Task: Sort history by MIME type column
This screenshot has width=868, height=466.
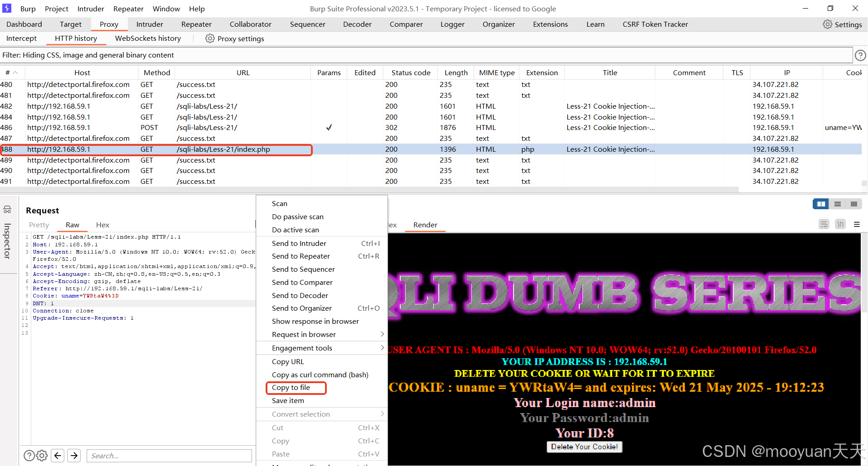Action: (497, 72)
